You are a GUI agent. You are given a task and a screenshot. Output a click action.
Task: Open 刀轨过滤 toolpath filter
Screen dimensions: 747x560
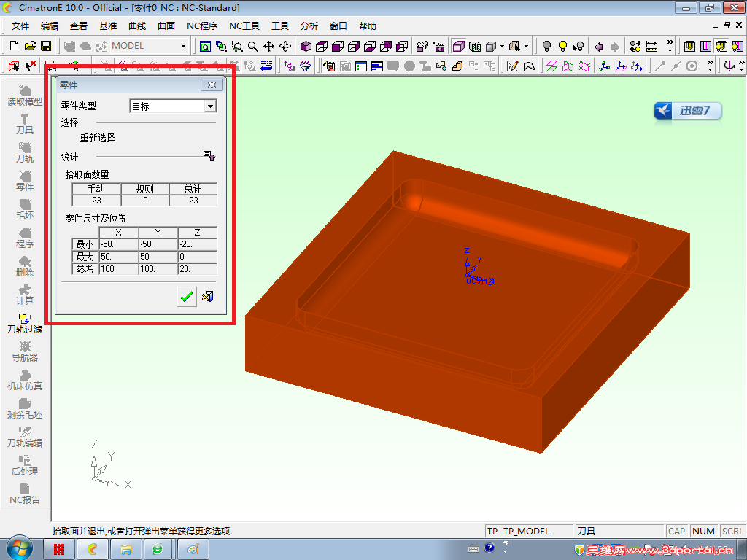point(25,323)
